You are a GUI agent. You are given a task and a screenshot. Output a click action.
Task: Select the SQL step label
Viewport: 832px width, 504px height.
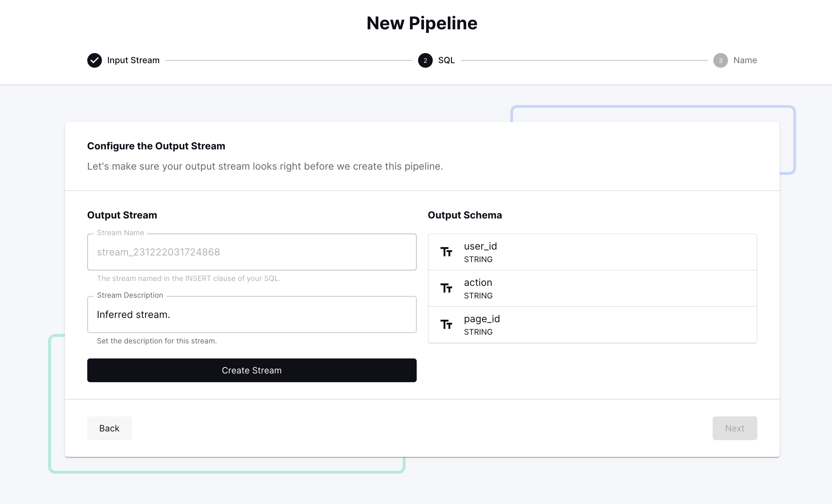(x=446, y=60)
